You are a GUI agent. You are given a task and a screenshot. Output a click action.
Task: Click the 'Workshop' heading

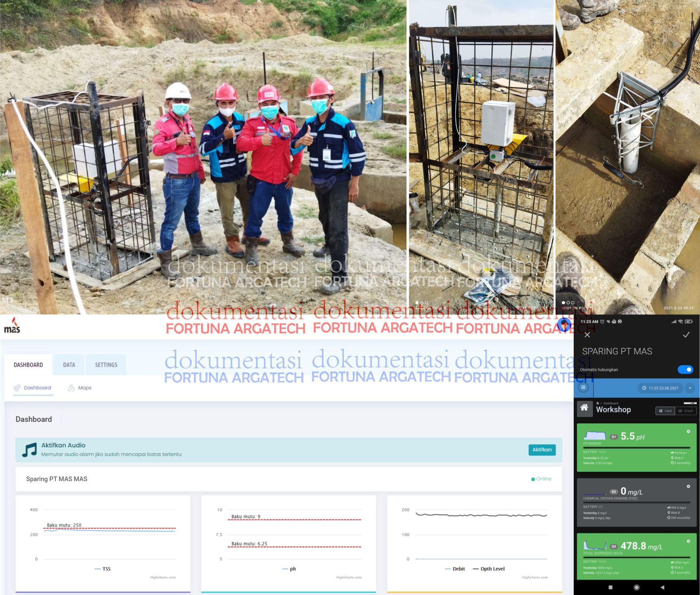pos(613,409)
